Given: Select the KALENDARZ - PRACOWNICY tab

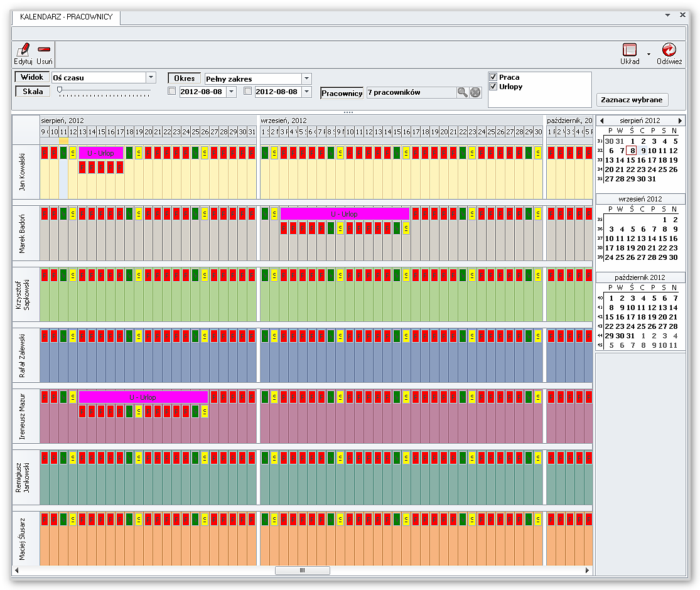Looking at the screenshot, I should click(x=67, y=17).
